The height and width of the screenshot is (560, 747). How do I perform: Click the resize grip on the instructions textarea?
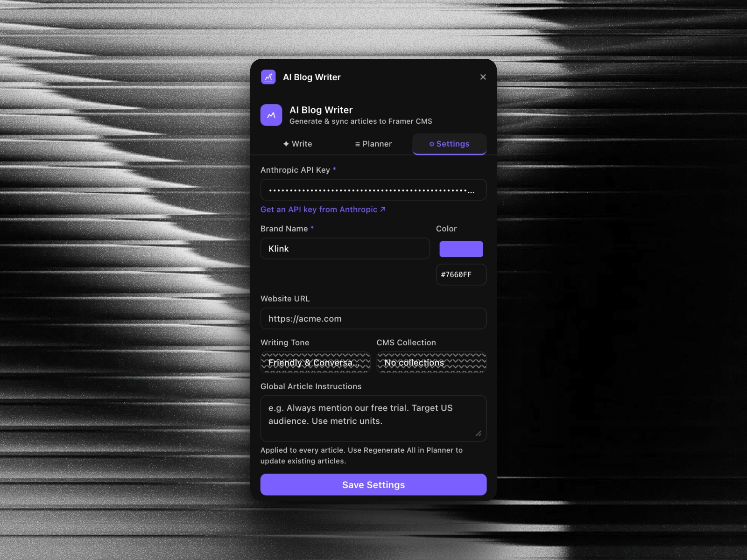(479, 434)
